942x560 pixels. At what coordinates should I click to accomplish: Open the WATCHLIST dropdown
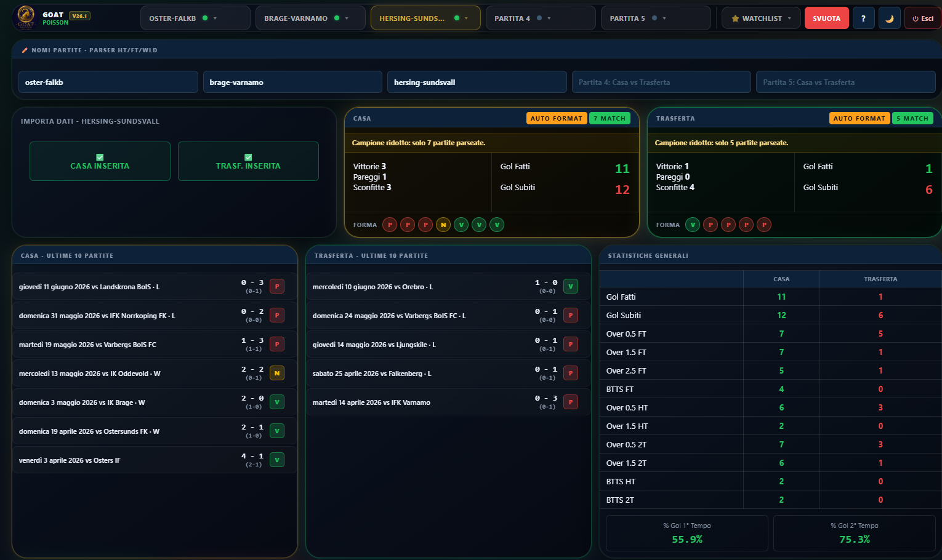pyautogui.click(x=761, y=18)
